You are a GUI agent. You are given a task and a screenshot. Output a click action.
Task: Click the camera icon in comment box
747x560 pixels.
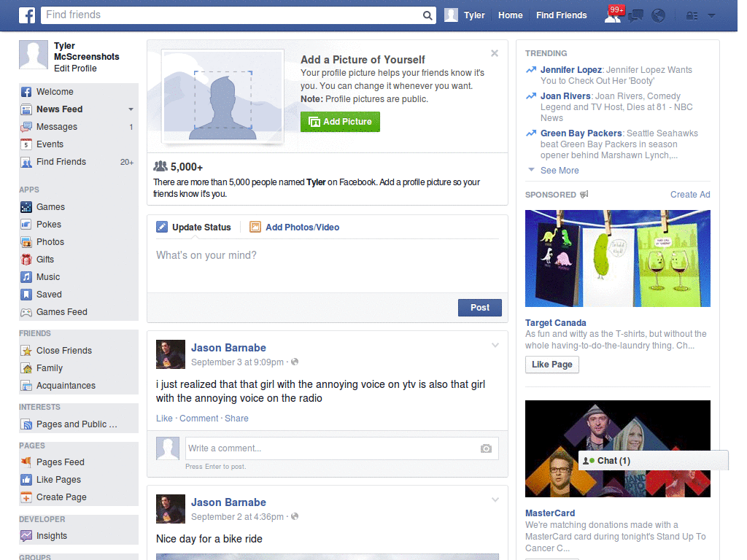486,448
